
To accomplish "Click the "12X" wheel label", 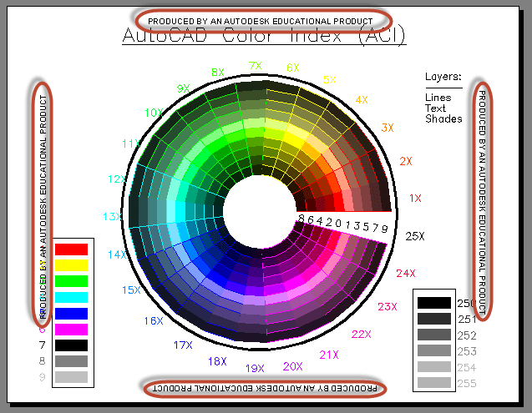I will click(117, 179).
